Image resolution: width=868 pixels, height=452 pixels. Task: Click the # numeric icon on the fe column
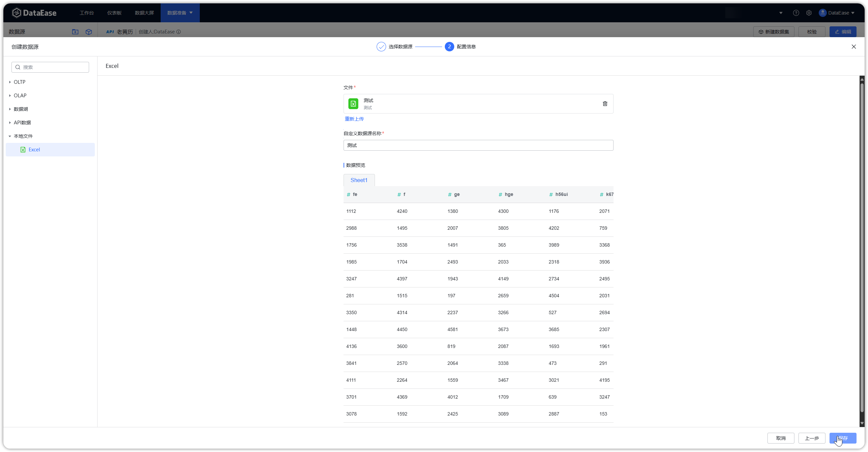click(348, 194)
